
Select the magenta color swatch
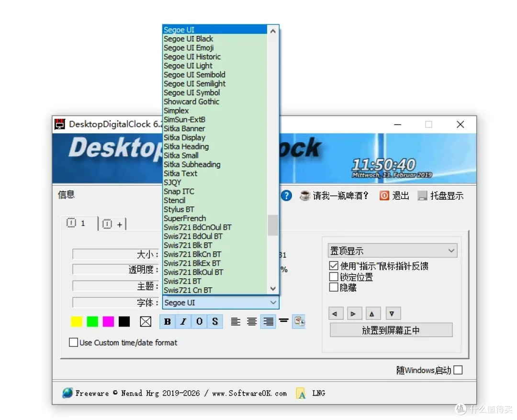click(x=108, y=321)
